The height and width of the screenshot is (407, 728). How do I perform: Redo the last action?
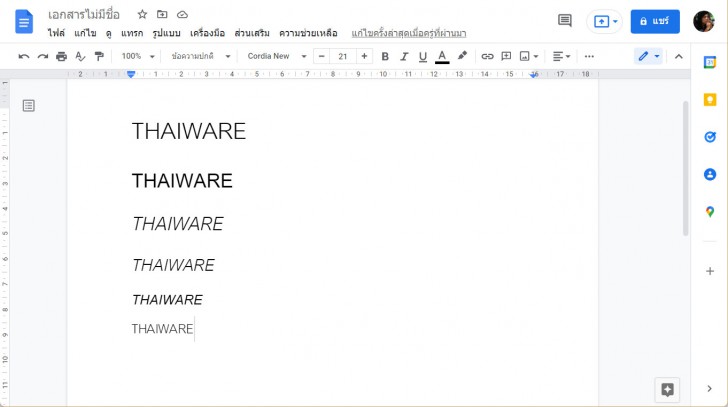[x=43, y=57]
